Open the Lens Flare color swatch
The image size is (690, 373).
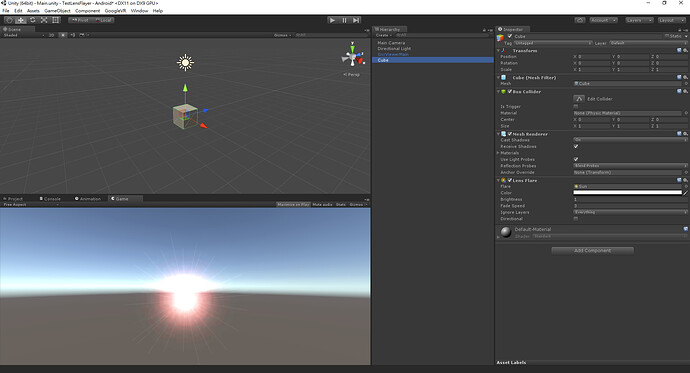pyautogui.click(x=628, y=193)
